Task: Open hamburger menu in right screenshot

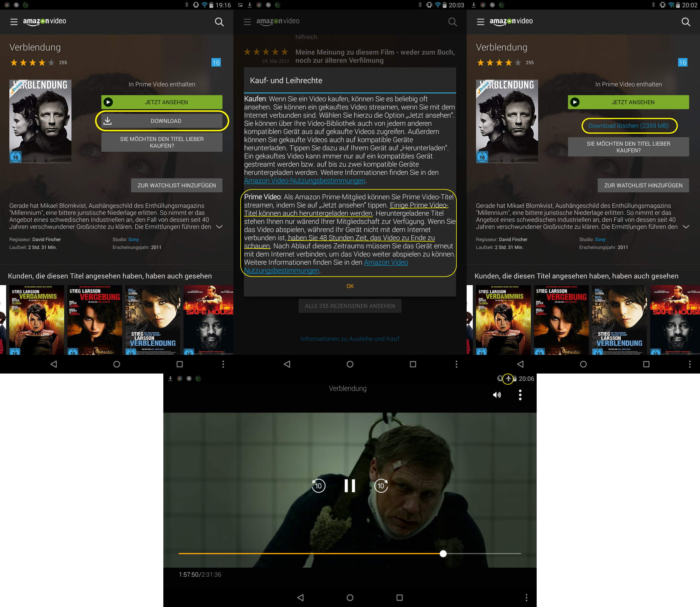Action: (481, 22)
